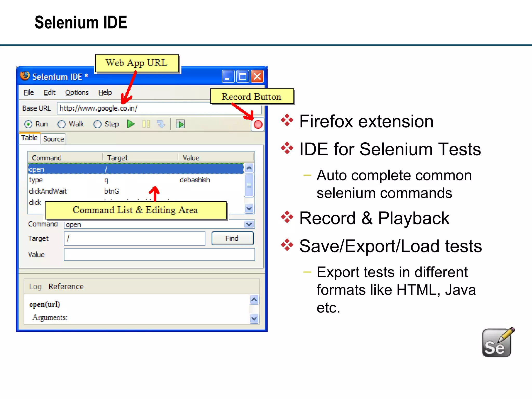Select the Run radio button
532x399 pixels.
point(28,124)
